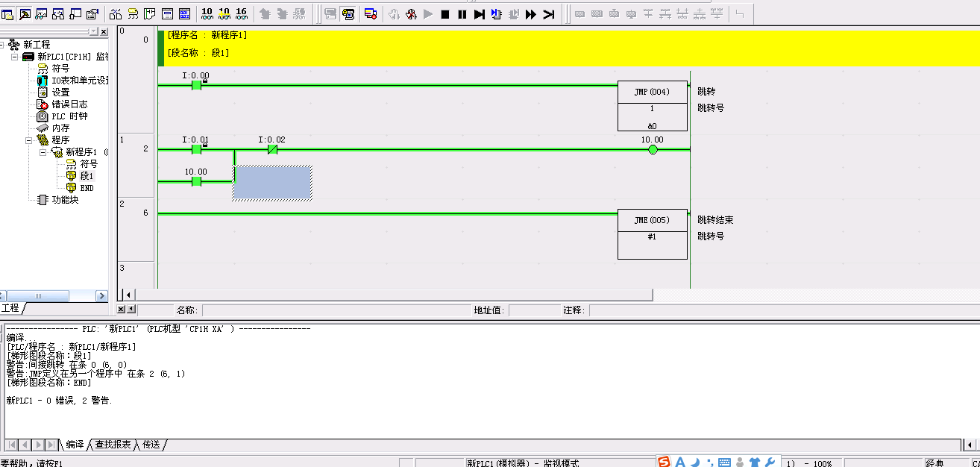Open the PLC 时钟 clock item
Image resolution: width=980 pixels, height=467 pixels.
pyautogui.click(x=69, y=116)
